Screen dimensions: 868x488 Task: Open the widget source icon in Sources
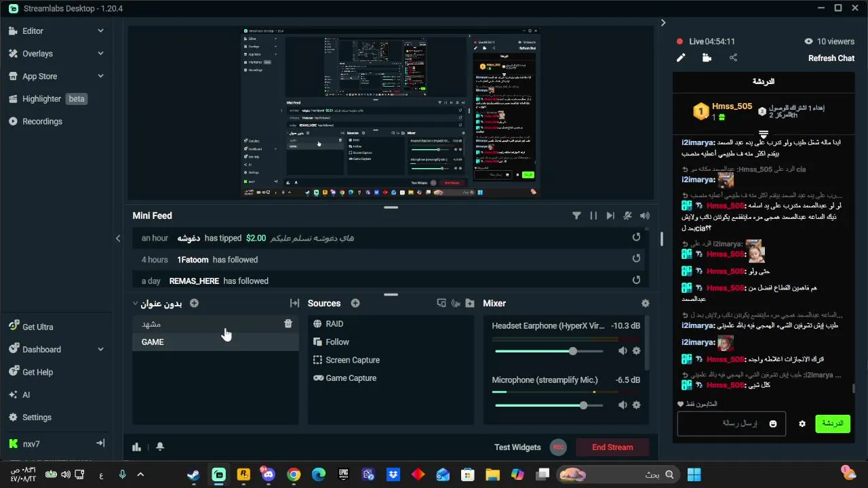click(x=456, y=303)
